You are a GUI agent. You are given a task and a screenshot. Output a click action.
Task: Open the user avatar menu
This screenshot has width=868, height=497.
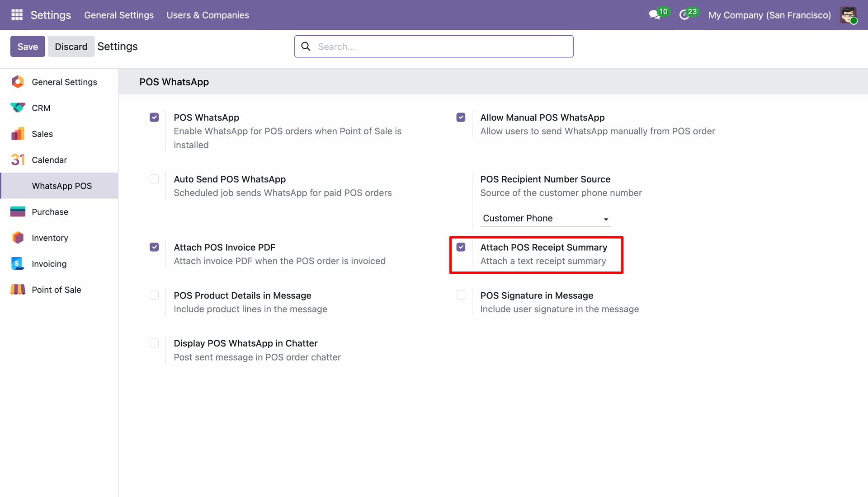click(848, 15)
